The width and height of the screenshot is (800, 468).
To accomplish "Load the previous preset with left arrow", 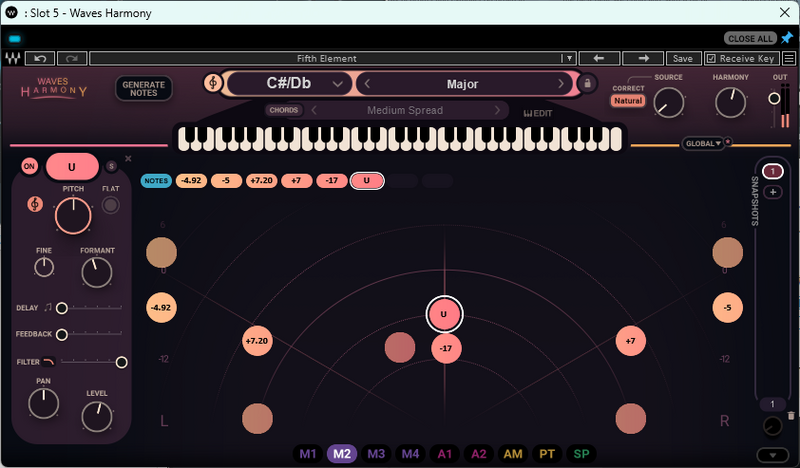I will coord(599,59).
